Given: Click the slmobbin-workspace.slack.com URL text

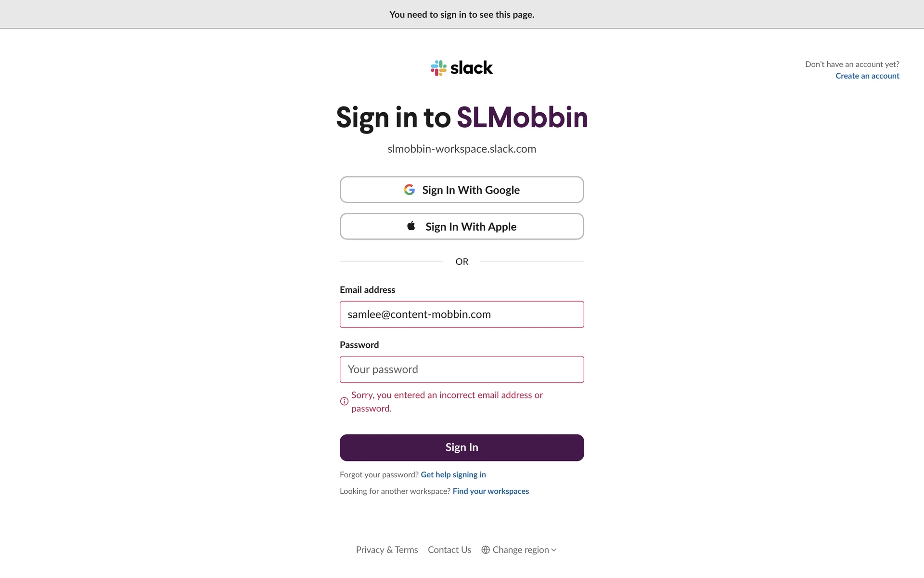Looking at the screenshot, I should [462, 149].
